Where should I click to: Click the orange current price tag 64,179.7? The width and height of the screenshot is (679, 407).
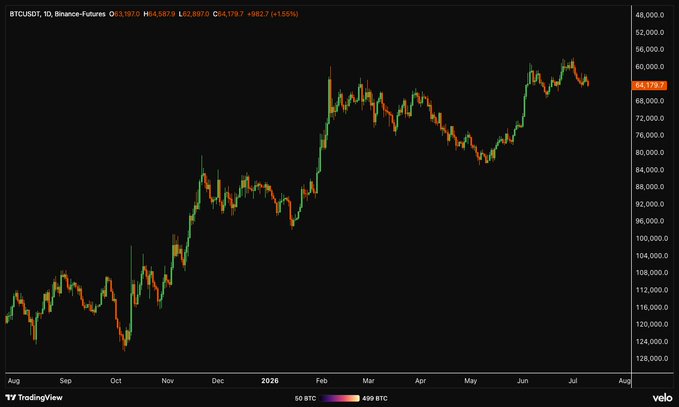tap(649, 85)
